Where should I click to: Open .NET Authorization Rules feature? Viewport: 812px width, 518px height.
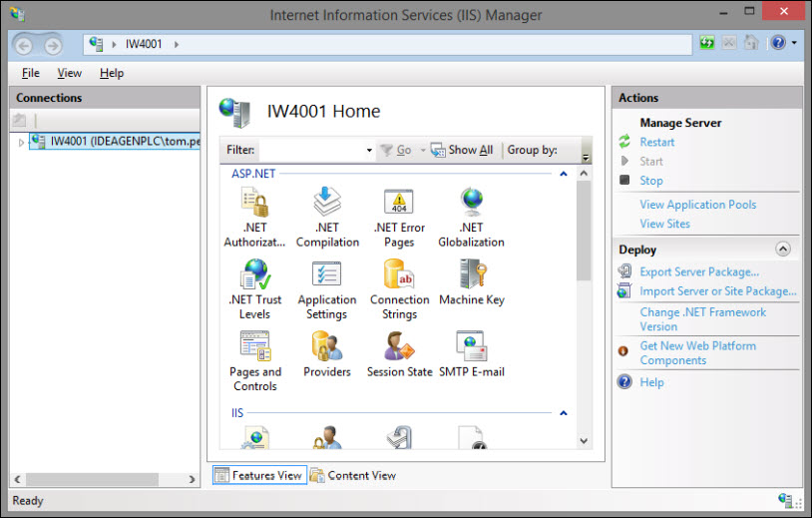[254, 218]
